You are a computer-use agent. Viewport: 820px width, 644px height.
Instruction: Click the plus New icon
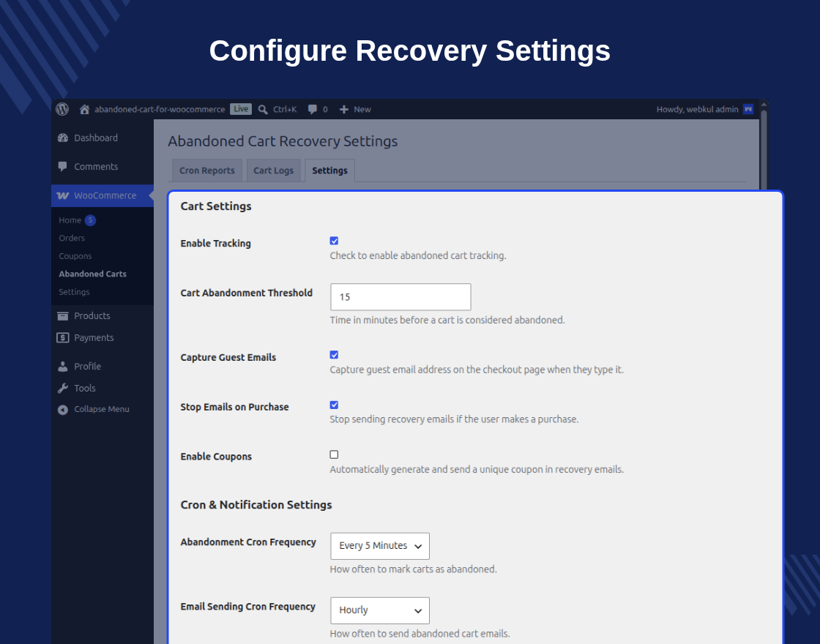click(343, 109)
